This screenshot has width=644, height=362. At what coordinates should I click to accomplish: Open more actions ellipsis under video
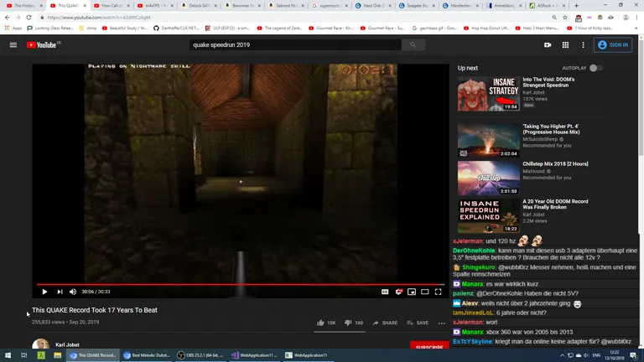click(442, 323)
